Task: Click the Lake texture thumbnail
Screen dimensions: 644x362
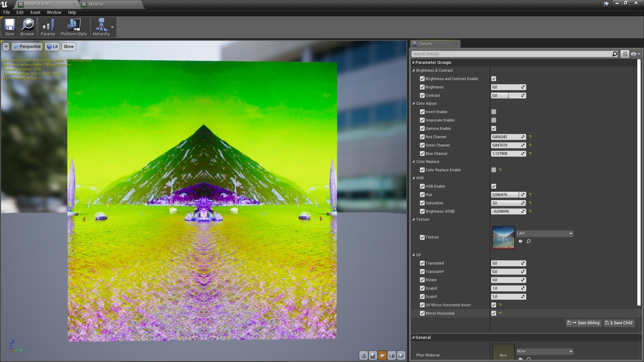Action: (x=503, y=237)
